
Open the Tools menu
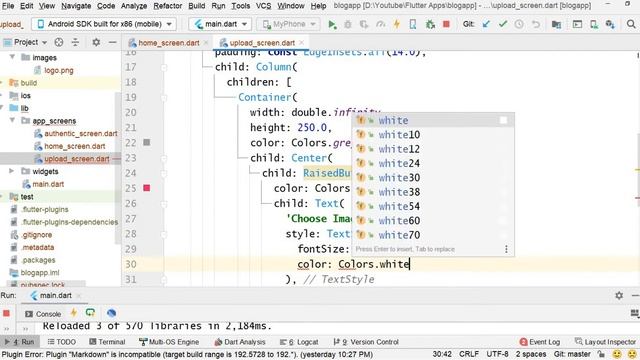(x=241, y=6)
